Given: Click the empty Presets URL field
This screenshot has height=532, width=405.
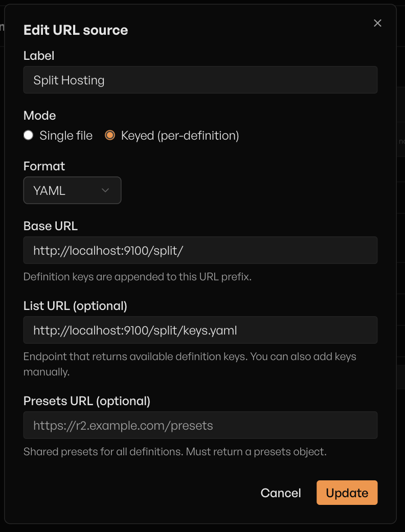Looking at the screenshot, I should tap(200, 425).
